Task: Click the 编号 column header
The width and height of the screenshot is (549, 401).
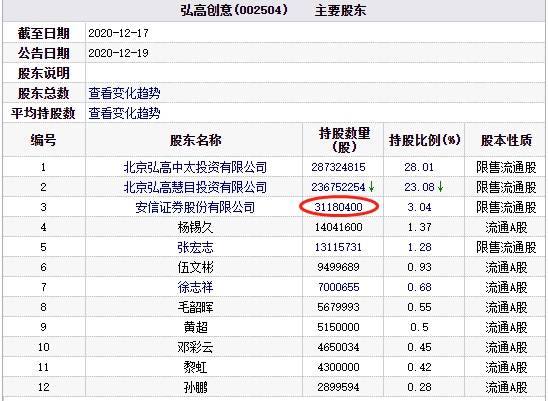Action: 43,140
